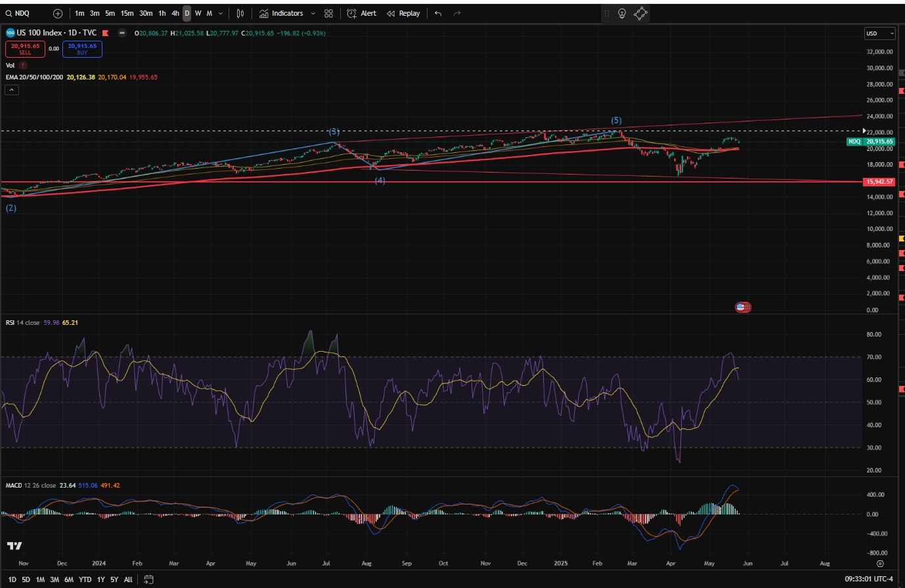Switch chart to 4h interval

tap(175, 13)
